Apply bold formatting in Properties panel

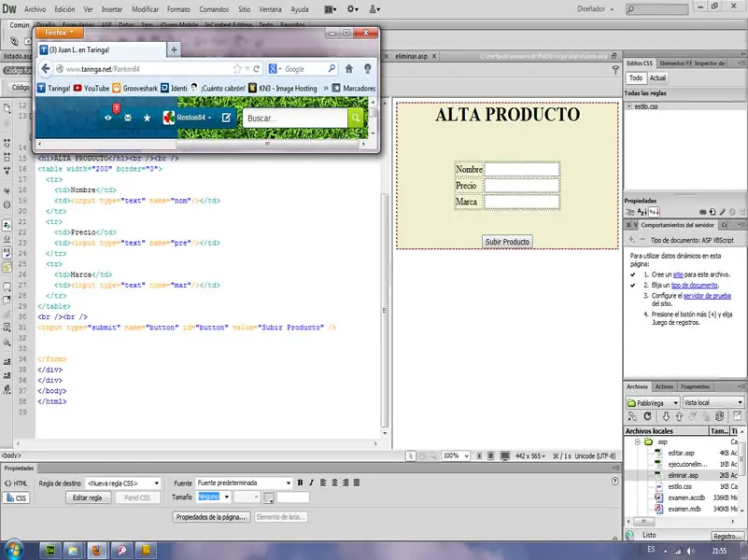[x=300, y=483]
